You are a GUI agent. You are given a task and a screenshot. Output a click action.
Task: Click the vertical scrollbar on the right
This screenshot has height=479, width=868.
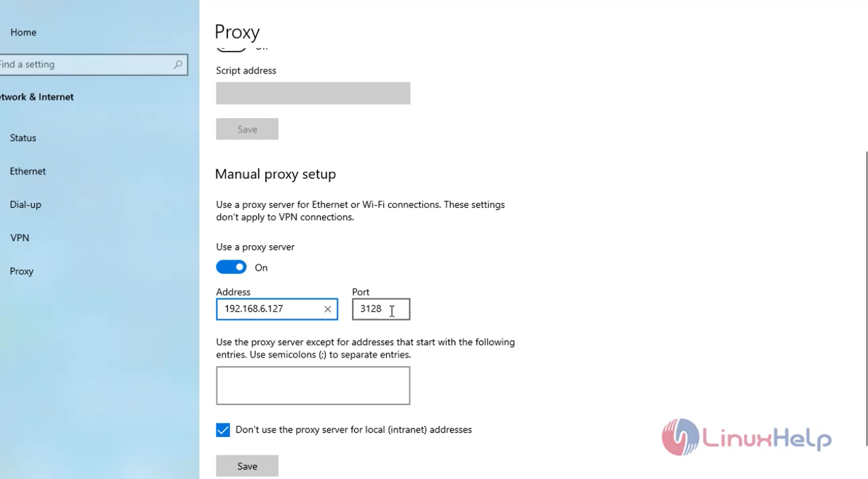pos(866,299)
